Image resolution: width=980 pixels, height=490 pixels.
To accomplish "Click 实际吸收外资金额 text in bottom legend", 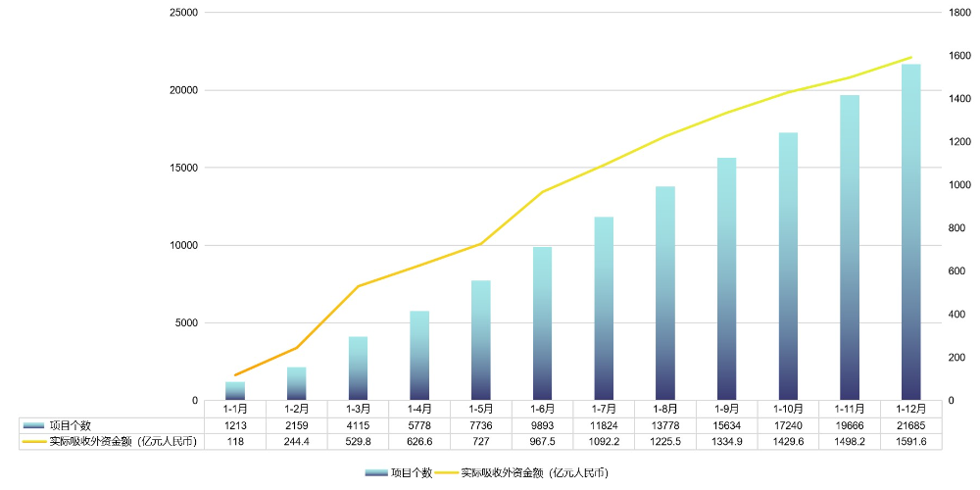I will click(534, 472).
